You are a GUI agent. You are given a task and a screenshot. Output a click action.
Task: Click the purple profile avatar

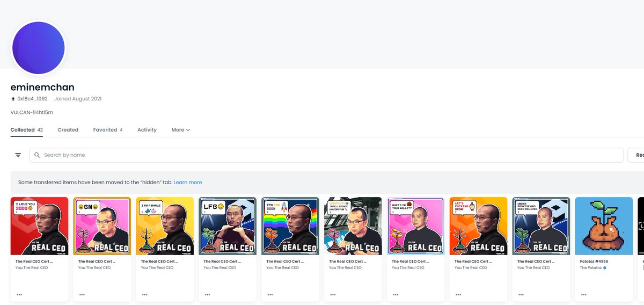click(x=39, y=48)
